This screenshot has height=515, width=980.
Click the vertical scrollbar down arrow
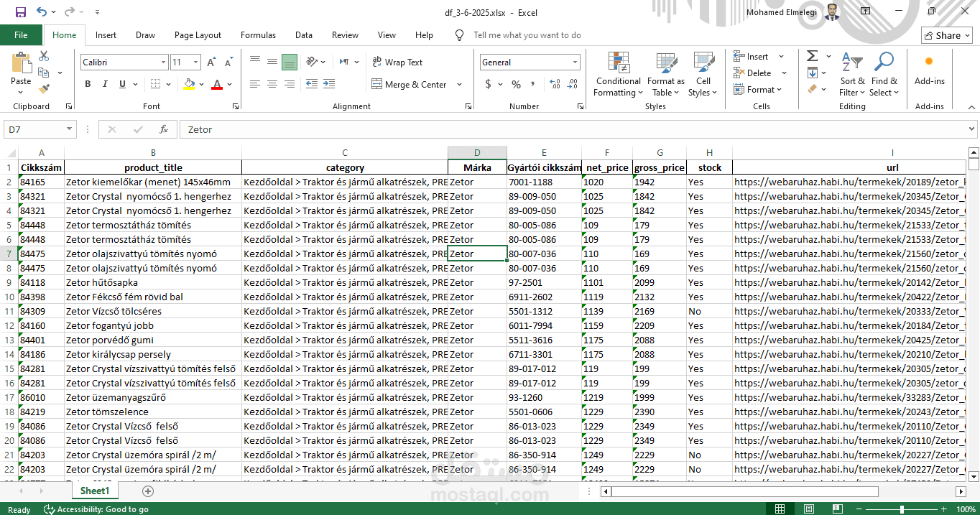[974, 475]
